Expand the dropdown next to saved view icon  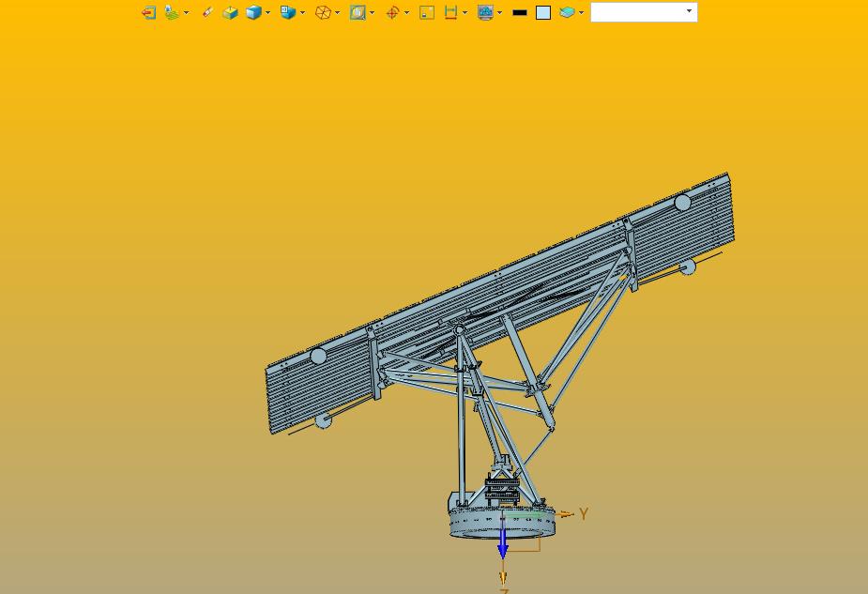tap(302, 13)
